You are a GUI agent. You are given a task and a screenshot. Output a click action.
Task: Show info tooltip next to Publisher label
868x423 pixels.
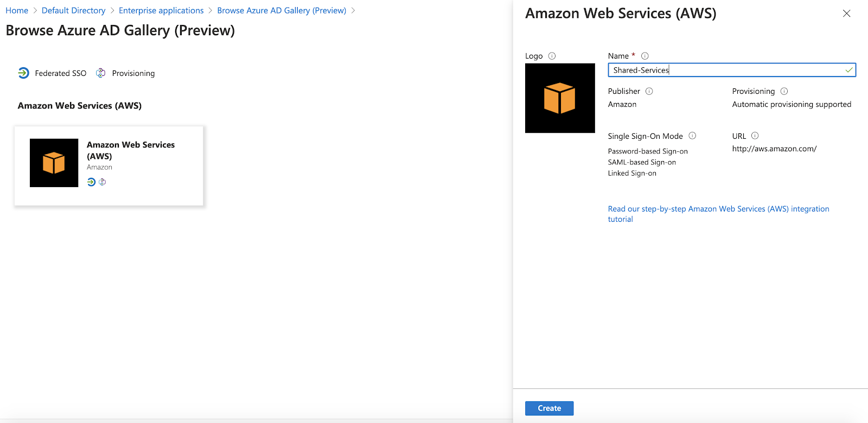point(649,91)
